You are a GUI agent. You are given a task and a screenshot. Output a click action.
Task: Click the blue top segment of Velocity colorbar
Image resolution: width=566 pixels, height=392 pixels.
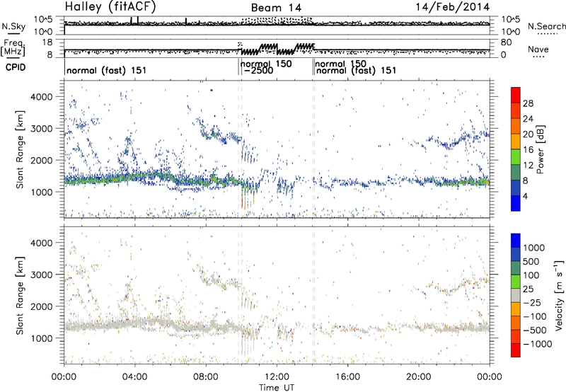pyautogui.click(x=516, y=240)
